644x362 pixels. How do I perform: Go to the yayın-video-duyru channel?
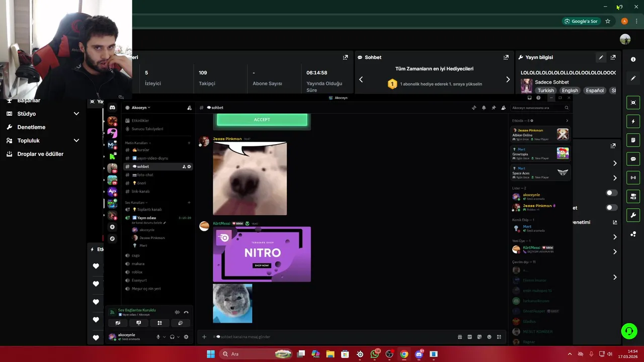(x=158, y=158)
